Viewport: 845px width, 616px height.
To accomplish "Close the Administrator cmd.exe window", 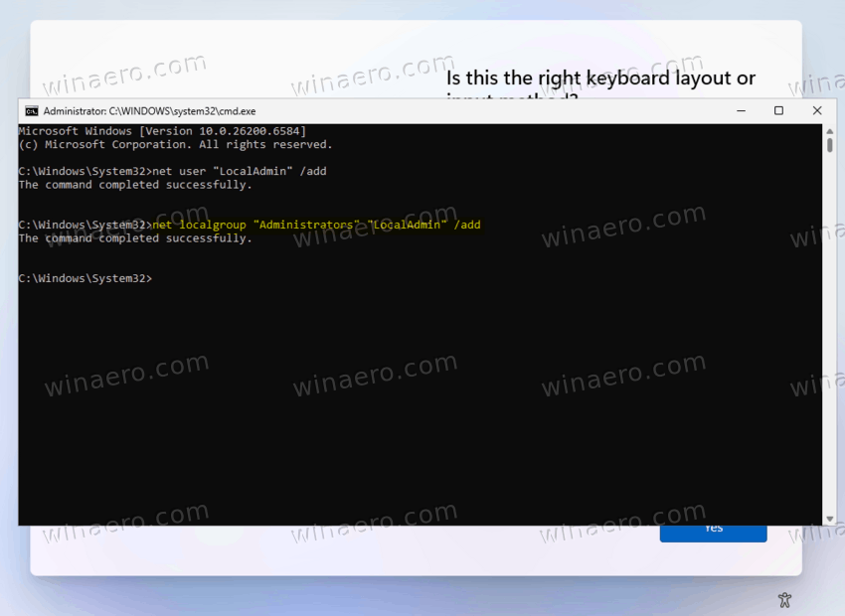I will tap(816, 111).
